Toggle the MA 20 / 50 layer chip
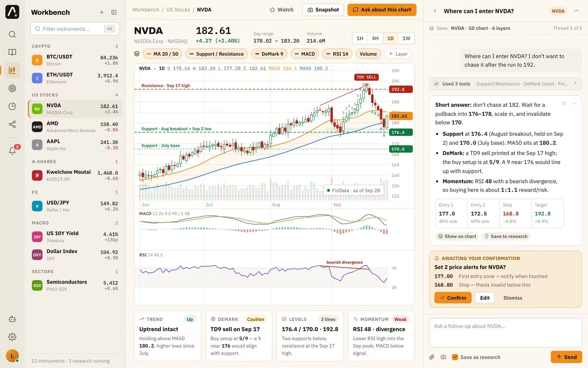The image size is (588, 368). (x=163, y=54)
